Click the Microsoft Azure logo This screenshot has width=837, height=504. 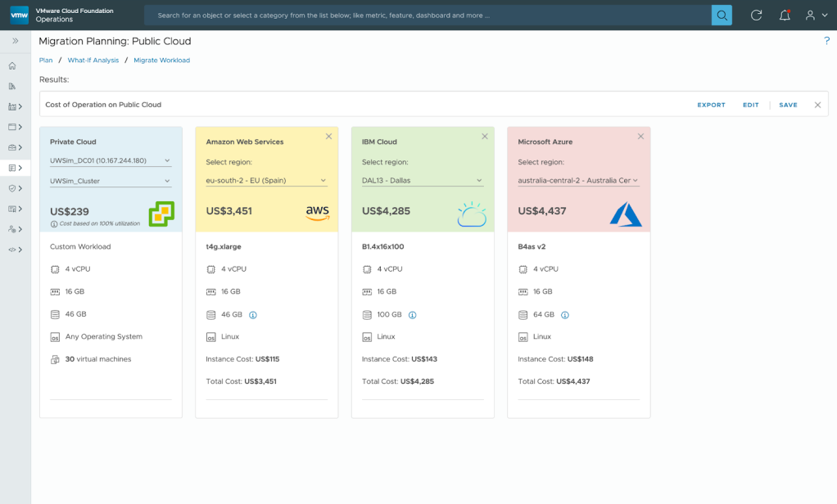(626, 214)
